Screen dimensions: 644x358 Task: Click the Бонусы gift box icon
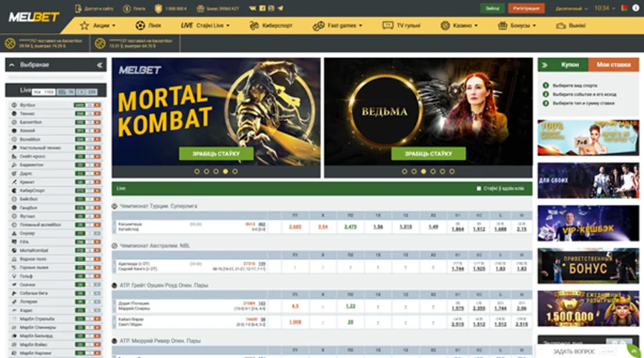502,25
